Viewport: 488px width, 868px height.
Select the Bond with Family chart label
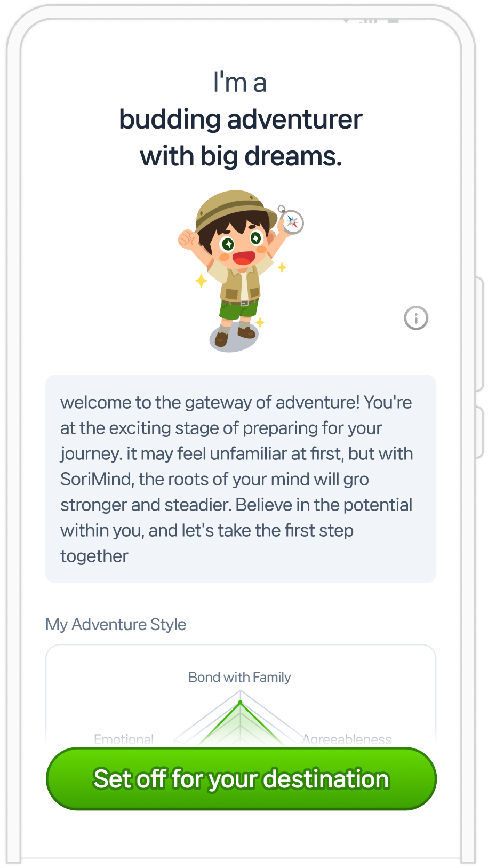[x=239, y=677]
